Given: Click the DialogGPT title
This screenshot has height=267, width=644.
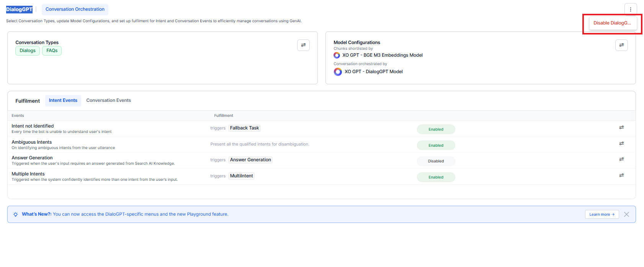Looking at the screenshot, I should tap(19, 10).
